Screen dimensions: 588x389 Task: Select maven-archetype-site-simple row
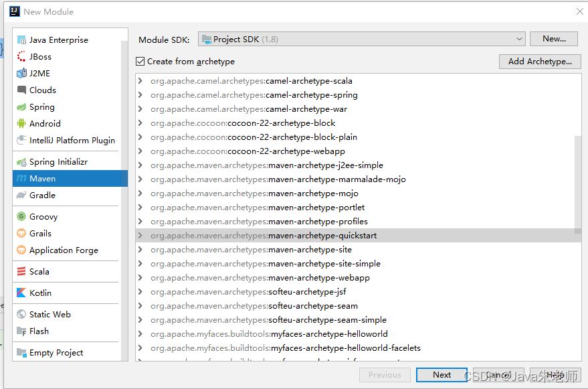click(359, 264)
